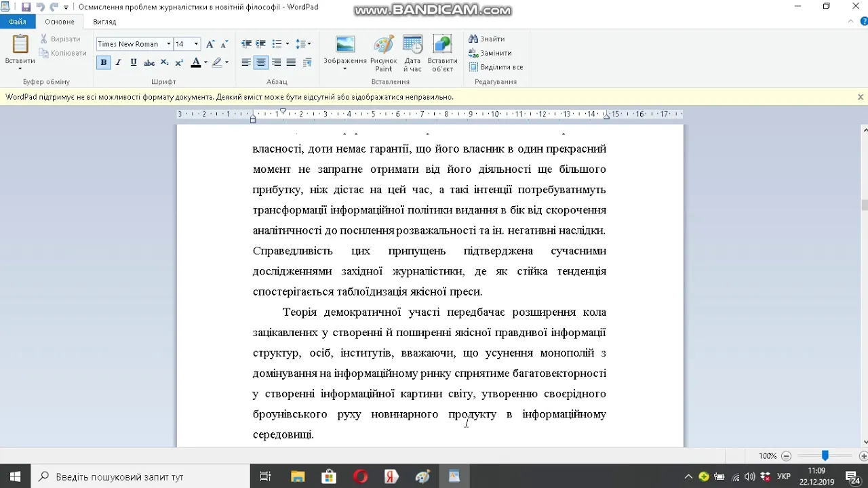This screenshot has height=488, width=868.
Task: Click the Times New Roman font name field
Action: [x=130, y=44]
